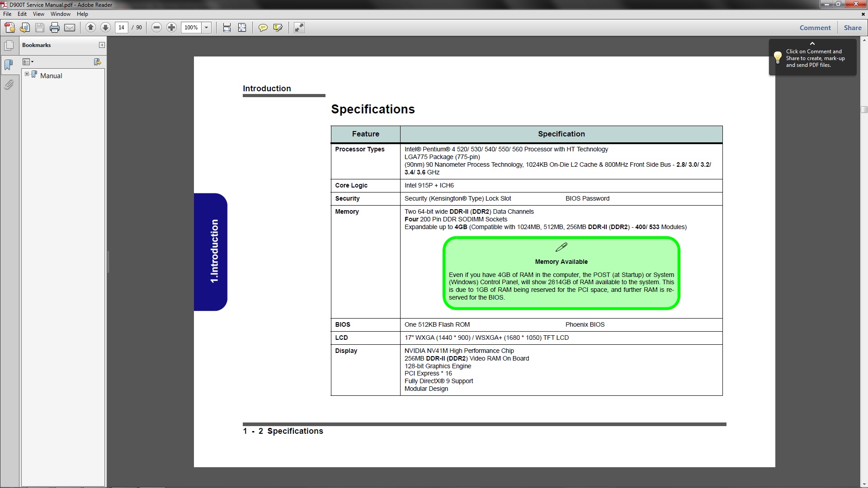Image resolution: width=868 pixels, height=488 pixels.
Task: Open the Attachments paperclip panel icon
Action: click(9, 84)
